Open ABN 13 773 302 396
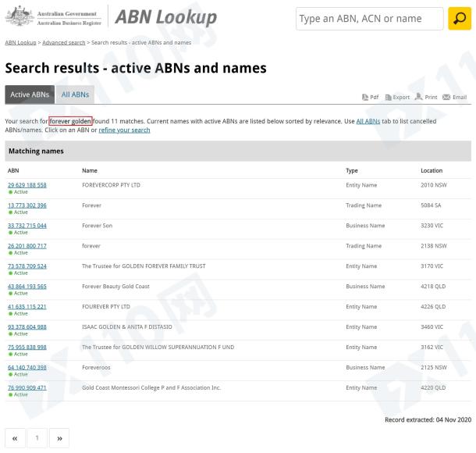 coord(27,205)
